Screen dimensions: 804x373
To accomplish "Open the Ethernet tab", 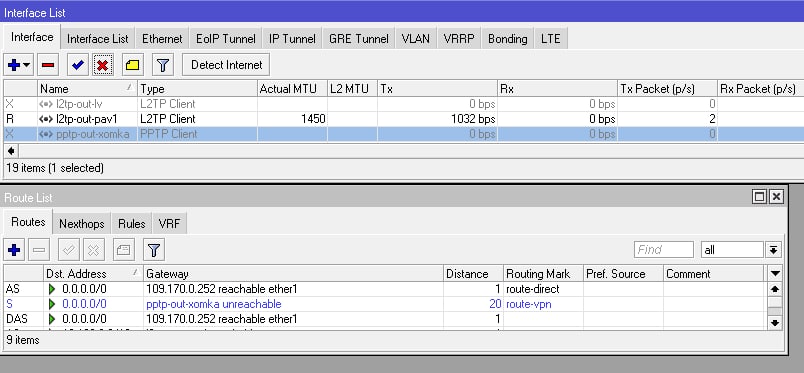I will click(162, 39).
